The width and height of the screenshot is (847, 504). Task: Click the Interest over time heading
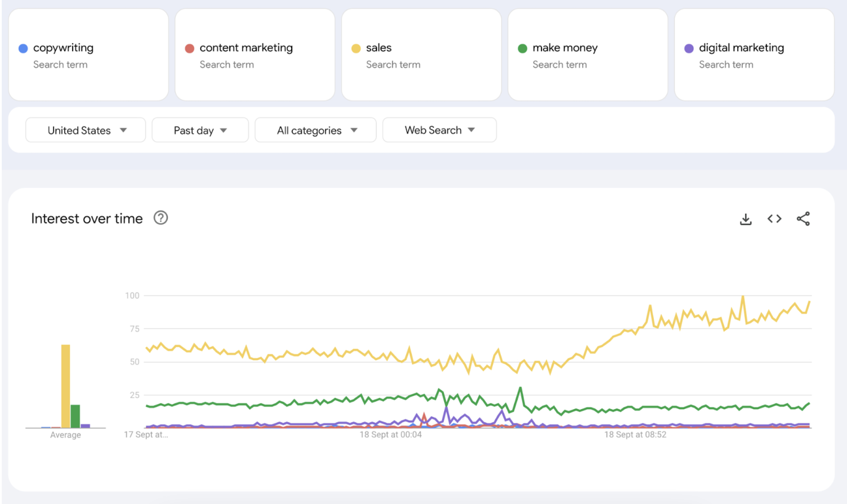click(x=87, y=218)
